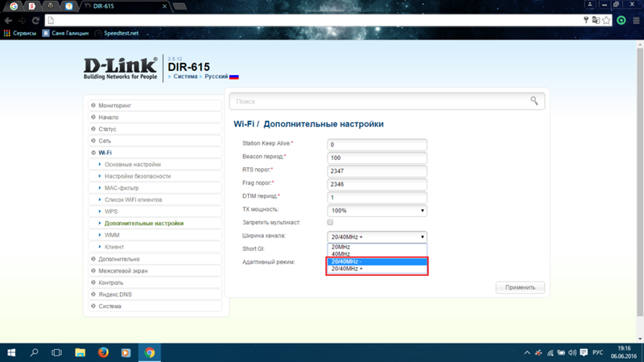The width and height of the screenshot is (644, 362).
Task: Click the DTIM период field
Action: 377,197
